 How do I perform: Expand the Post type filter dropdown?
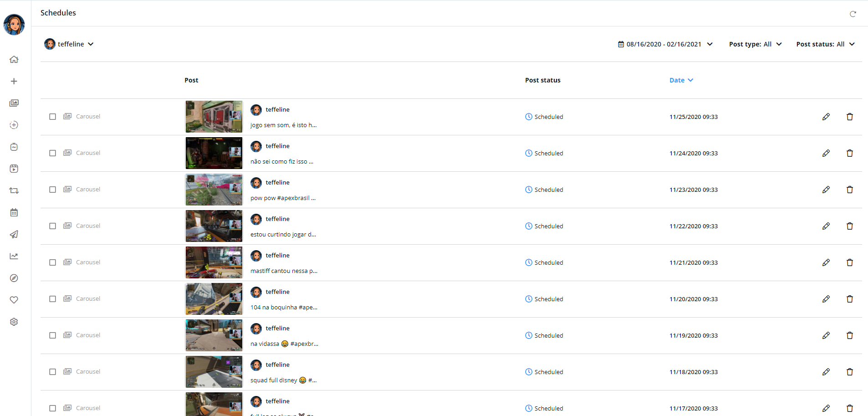click(x=755, y=44)
